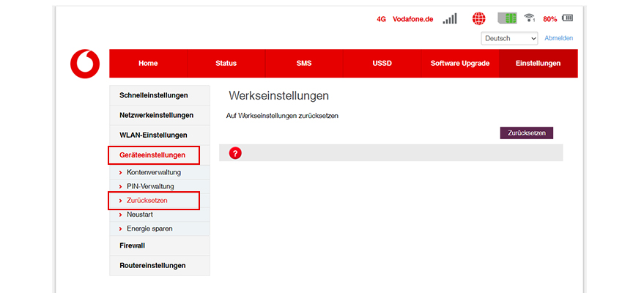Click the Vodafone logo icon
644x293 pixels.
[85, 64]
